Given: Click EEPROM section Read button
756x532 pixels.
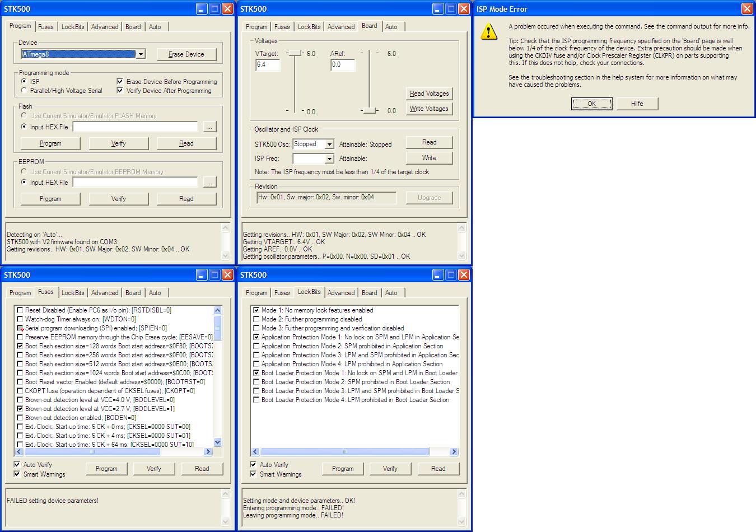Looking at the screenshot, I should point(186,199).
